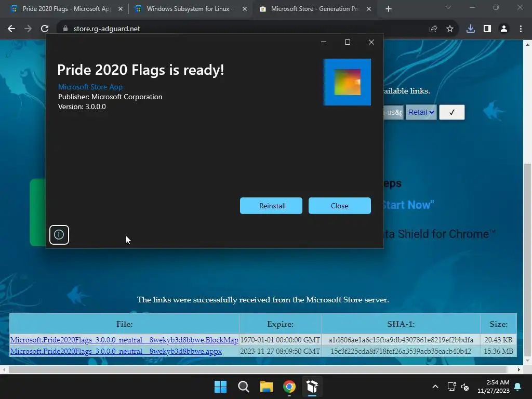Click the SHA-1 column header
The image size is (532, 399).
coord(401,324)
